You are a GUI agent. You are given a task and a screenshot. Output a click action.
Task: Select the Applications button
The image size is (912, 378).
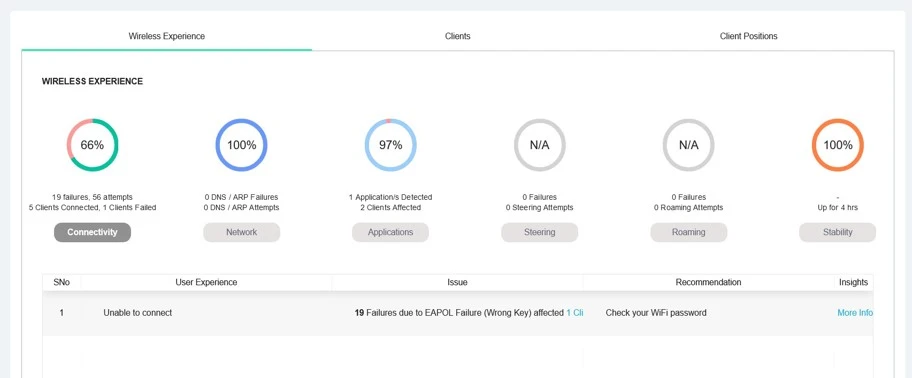coord(390,232)
